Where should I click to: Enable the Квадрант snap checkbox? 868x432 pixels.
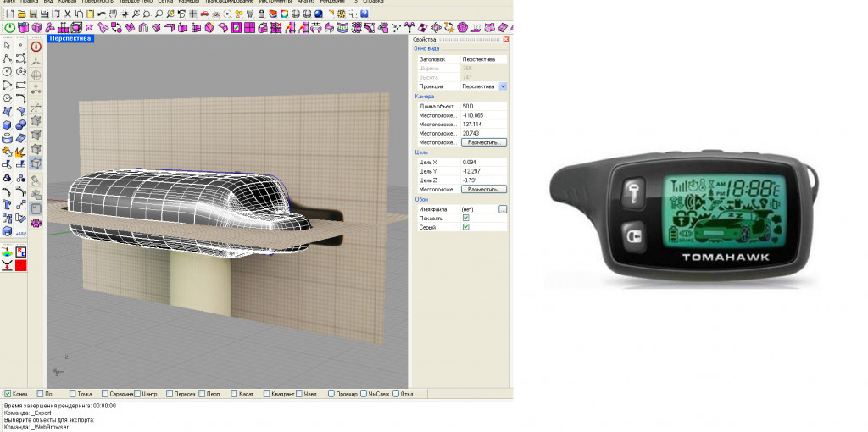coord(267,394)
